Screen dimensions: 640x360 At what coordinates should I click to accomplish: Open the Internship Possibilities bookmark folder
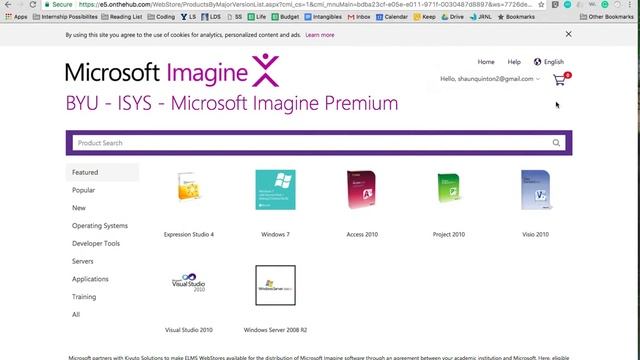pos(65,17)
